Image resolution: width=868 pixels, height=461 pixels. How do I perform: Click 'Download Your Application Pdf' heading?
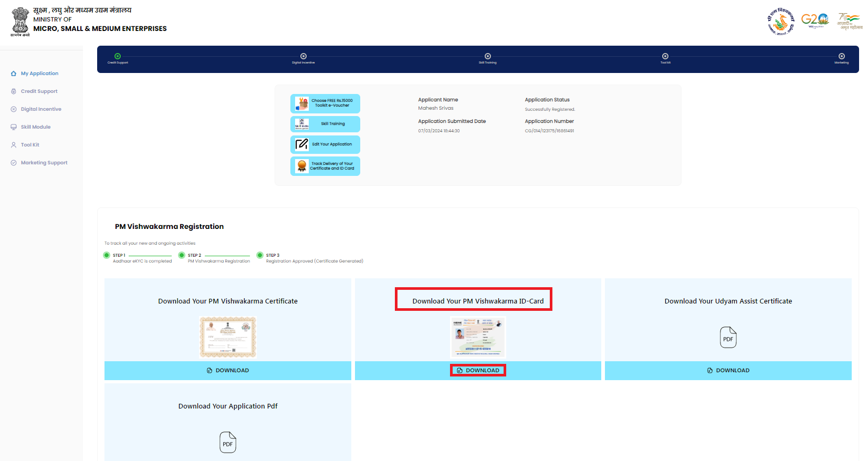(228, 406)
